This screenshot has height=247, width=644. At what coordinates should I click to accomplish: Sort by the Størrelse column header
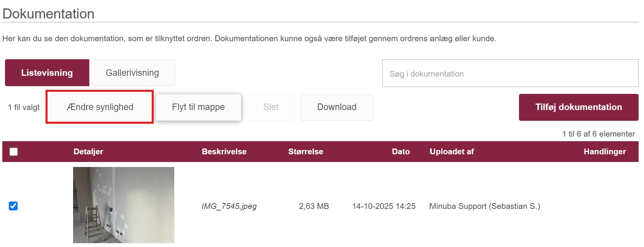[x=305, y=152]
